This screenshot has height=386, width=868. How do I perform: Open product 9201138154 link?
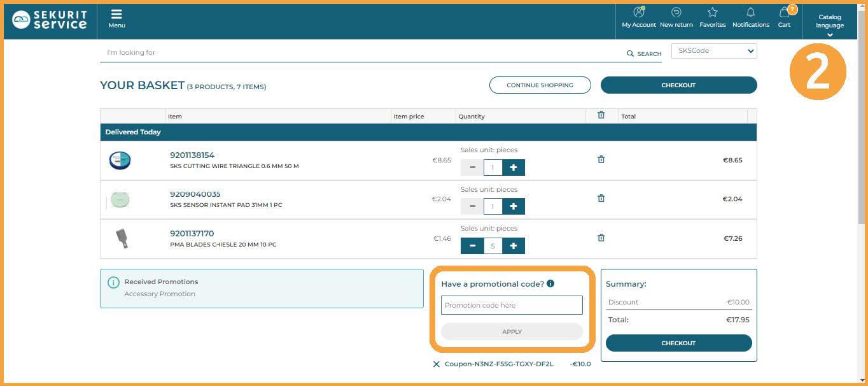tap(192, 155)
